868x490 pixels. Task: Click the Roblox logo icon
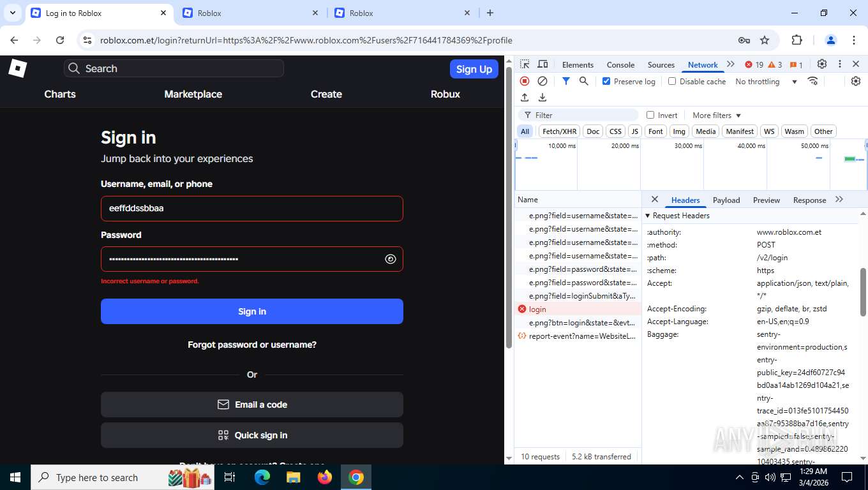point(17,68)
